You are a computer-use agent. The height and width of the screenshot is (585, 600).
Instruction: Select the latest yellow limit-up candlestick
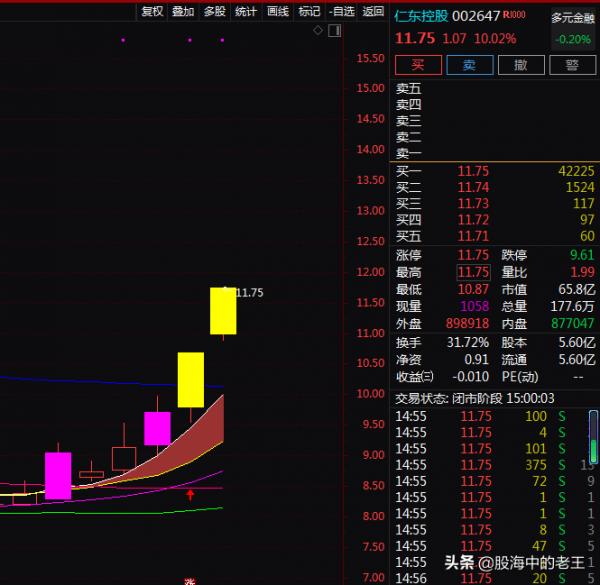[223, 310]
